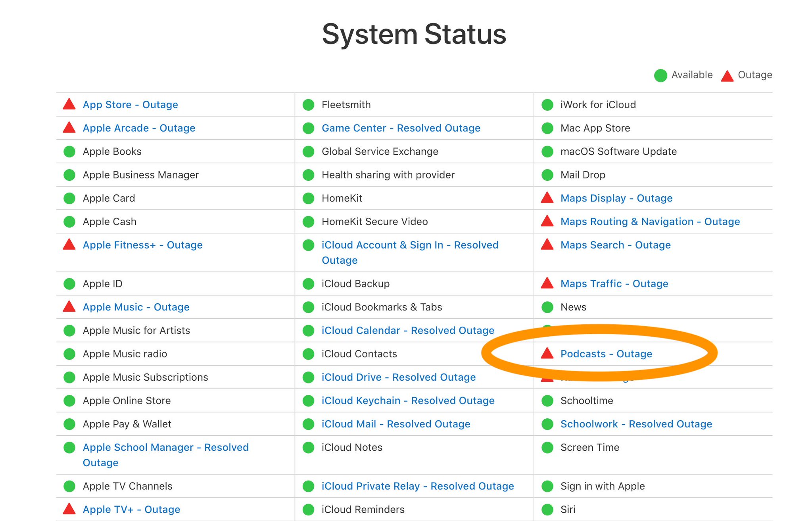812x521 pixels.
Task: Click green status dot beside Fleetsmith
Action: [x=308, y=105]
